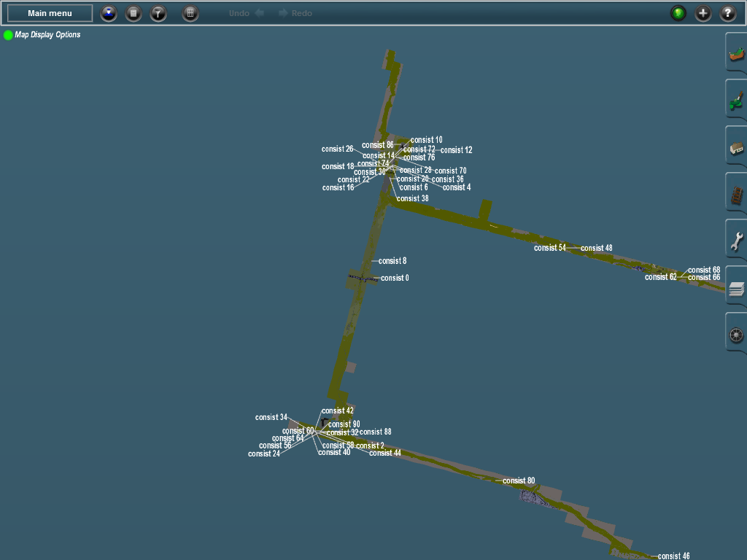The width and height of the screenshot is (747, 560).
Task: Open the wrench Tools tab
Action: [736, 241]
